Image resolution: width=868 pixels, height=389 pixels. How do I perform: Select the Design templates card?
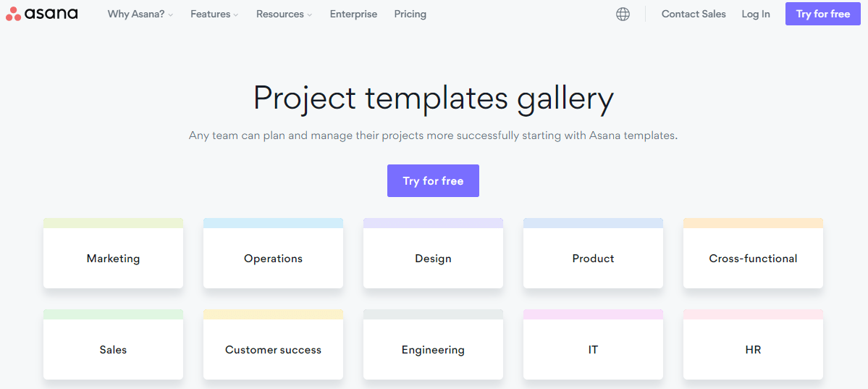pyautogui.click(x=433, y=254)
